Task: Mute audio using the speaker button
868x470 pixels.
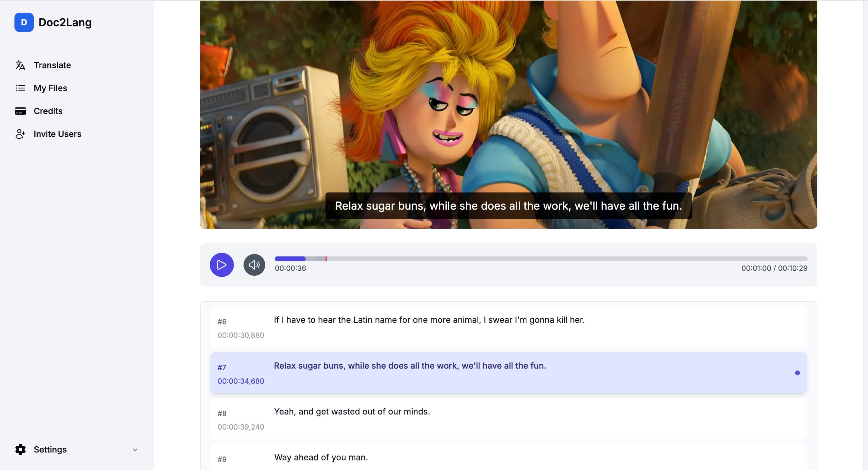Action: 254,265
